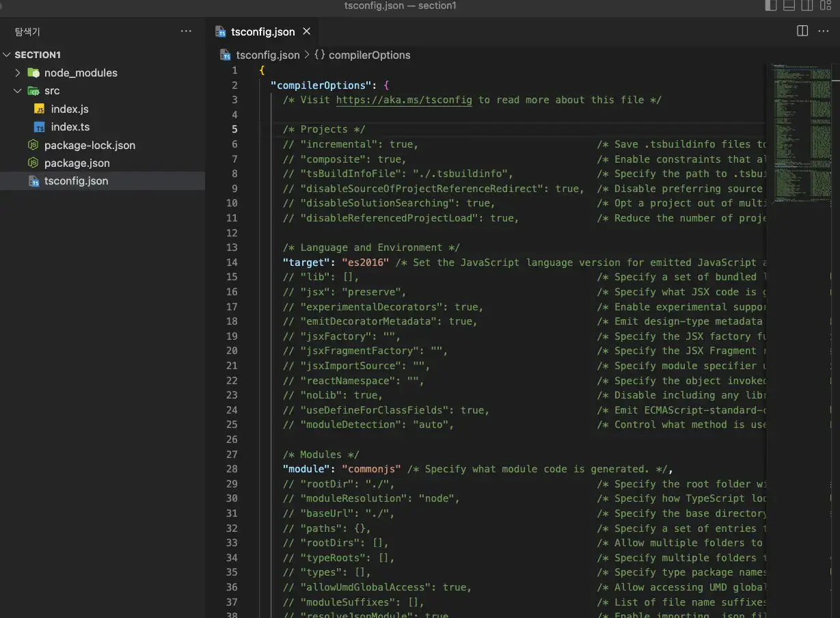Image resolution: width=840 pixels, height=618 pixels.
Task: Toggle the bottom Panel visibility
Action: click(789, 5)
